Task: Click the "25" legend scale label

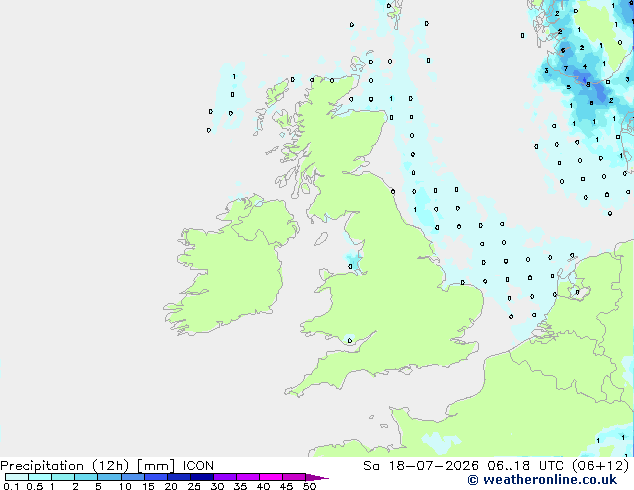Action: point(194,486)
